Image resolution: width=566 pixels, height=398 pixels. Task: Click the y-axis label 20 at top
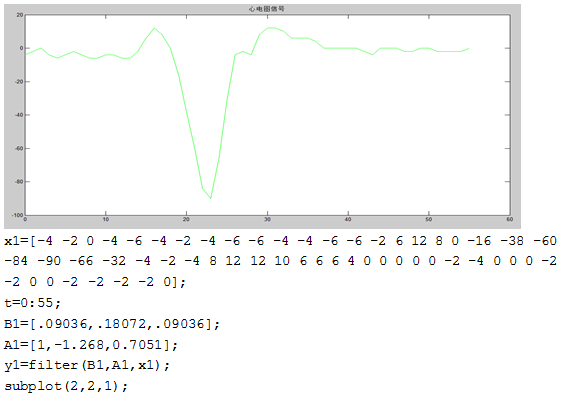point(20,15)
